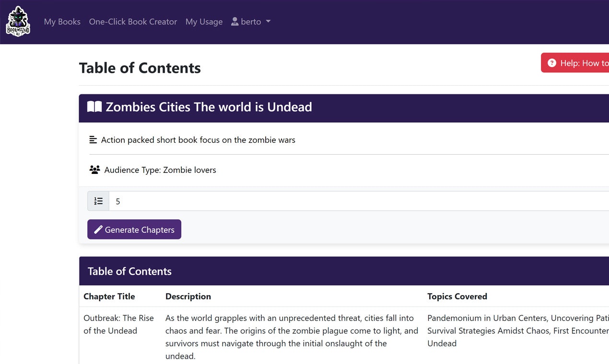Select the Zombies Cities book title
The height and width of the screenshot is (364, 609).
click(209, 107)
